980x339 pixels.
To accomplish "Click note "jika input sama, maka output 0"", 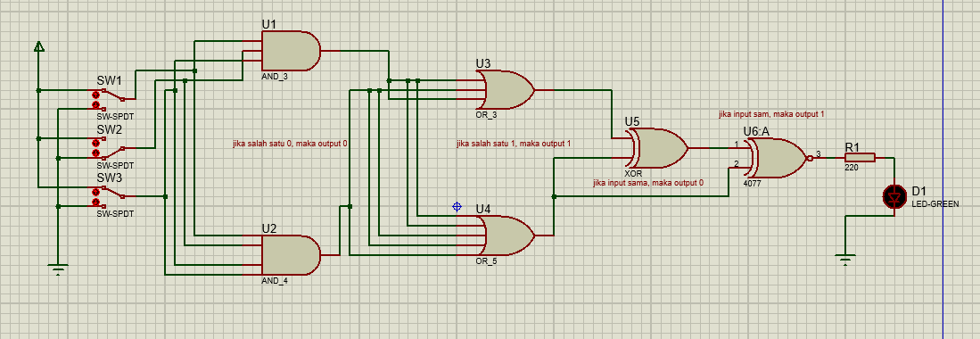I will [x=648, y=183].
